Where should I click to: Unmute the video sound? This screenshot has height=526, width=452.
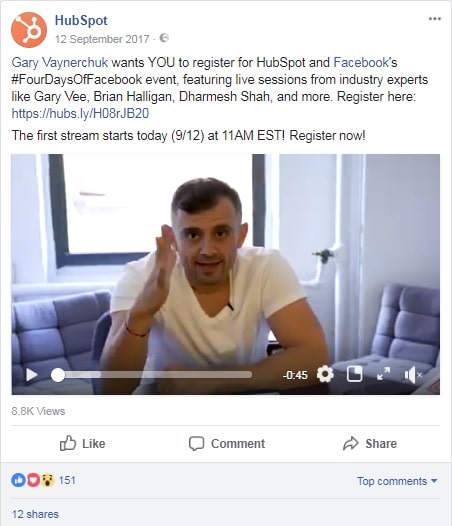pos(413,375)
